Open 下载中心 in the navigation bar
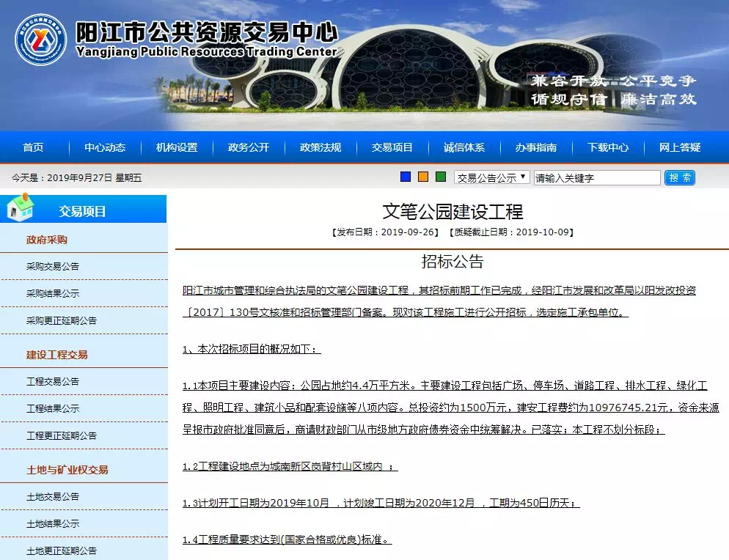The width and height of the screenshot is (729, 560). click(608, 147)
